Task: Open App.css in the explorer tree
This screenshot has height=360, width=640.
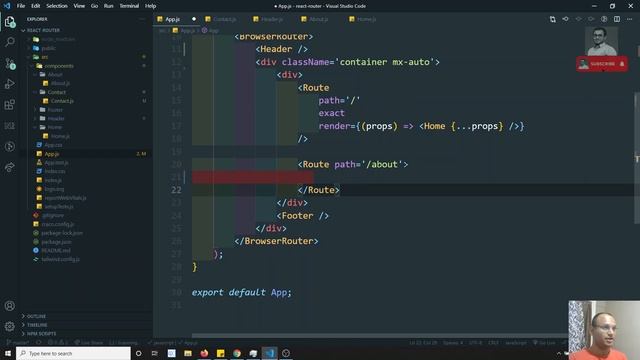Action: click(x=53, y=145)
